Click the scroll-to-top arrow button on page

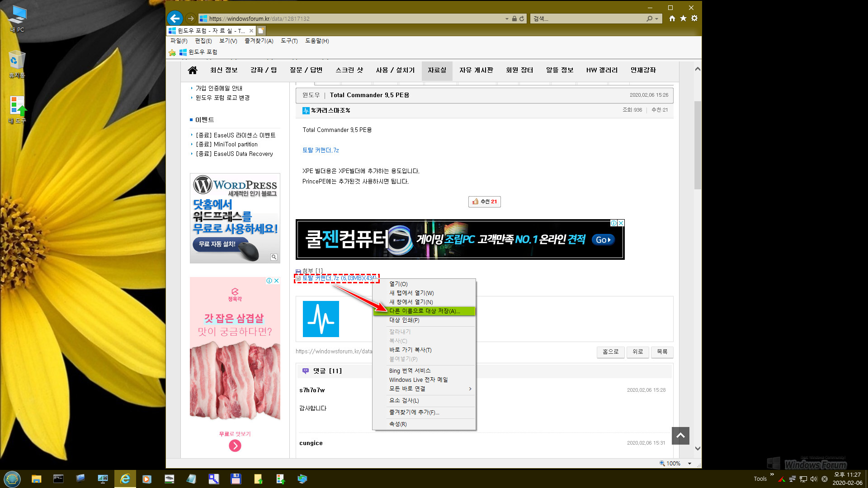[680, 436]
